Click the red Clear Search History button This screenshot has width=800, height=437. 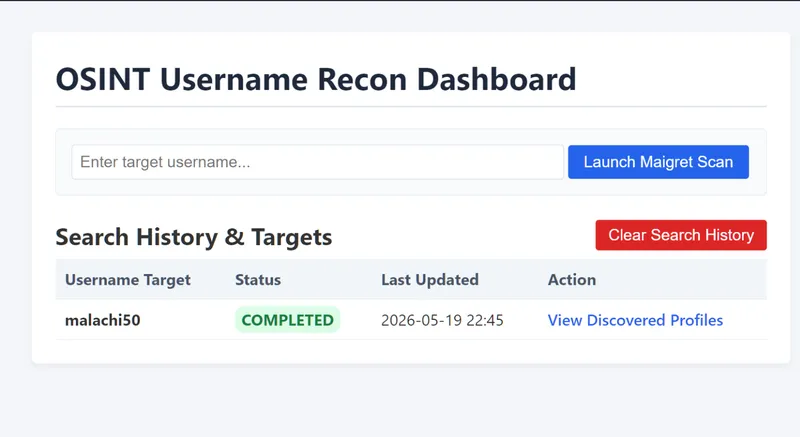pyautogui.click(x=681, y=235)
